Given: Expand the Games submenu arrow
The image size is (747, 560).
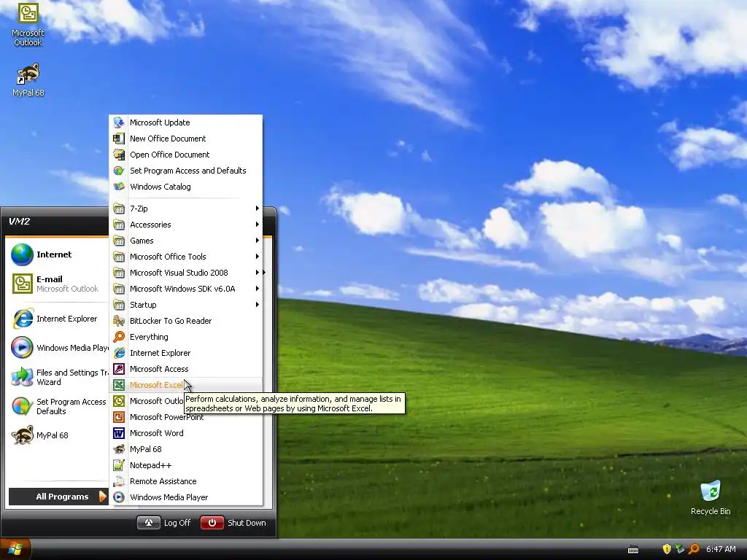Looking at the screenshot, I should (x=258, y=241).
